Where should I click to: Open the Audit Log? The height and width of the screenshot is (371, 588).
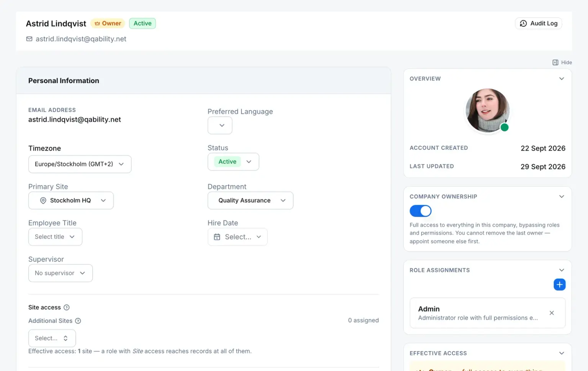pyautogui.click(x=538, y=23)
